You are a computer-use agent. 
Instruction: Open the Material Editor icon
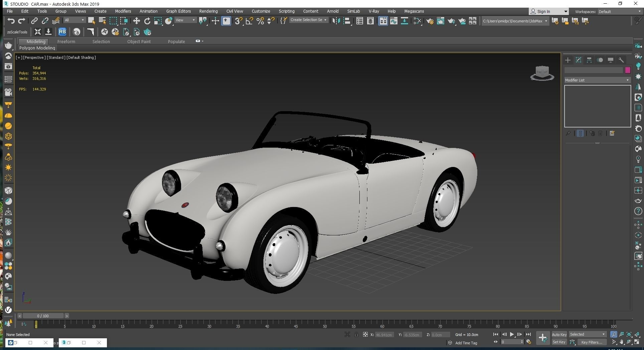(x=417, y=21)
